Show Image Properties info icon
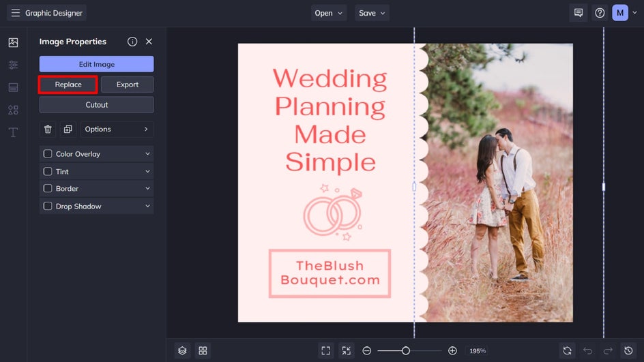 132,42
